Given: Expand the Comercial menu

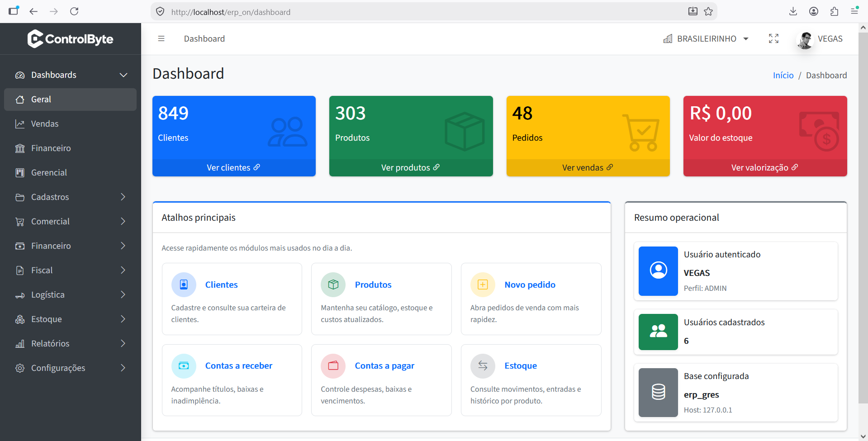Looking at the screenshot, I should click(70, 222).
